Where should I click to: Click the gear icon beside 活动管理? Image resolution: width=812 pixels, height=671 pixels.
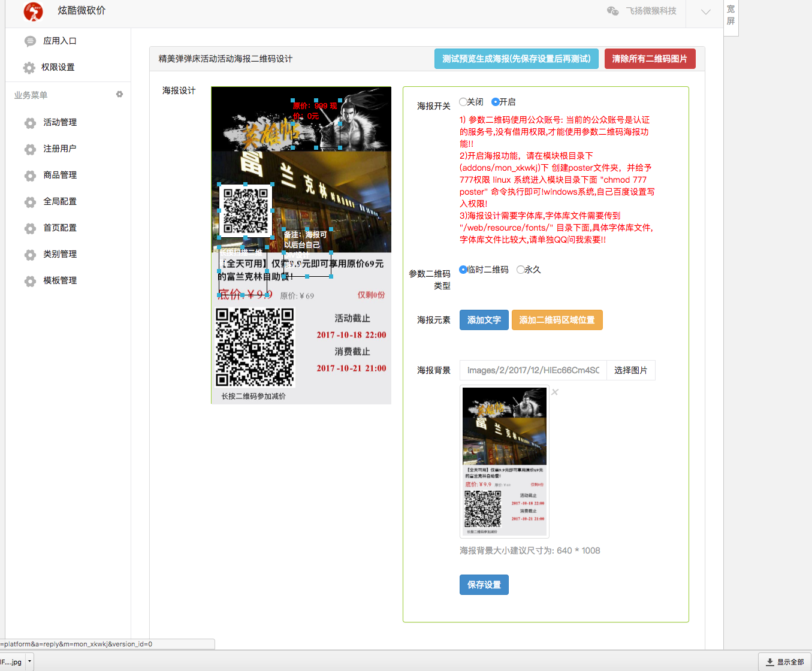tap(30, 123)
